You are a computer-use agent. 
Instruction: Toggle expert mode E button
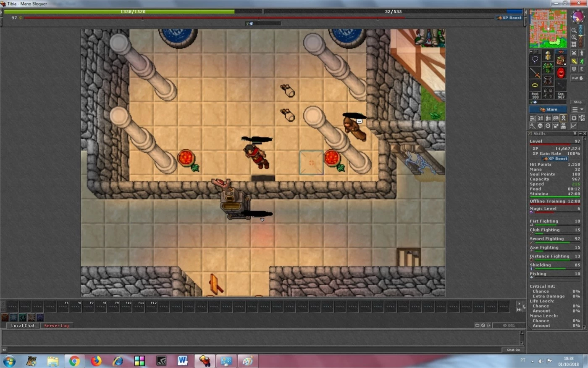coord(582,69)
